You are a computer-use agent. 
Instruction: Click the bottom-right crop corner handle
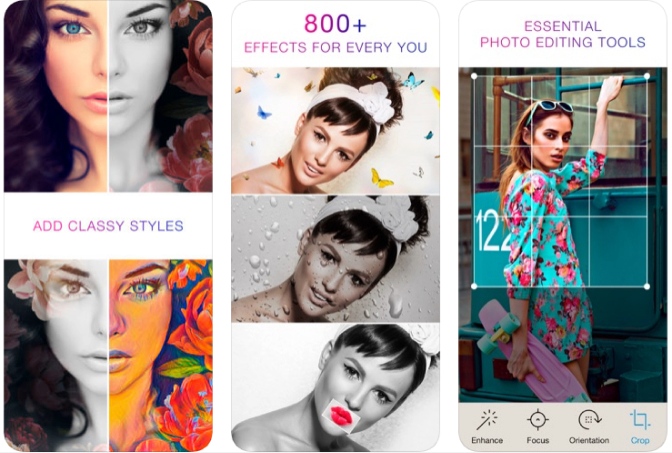point(647,286)
